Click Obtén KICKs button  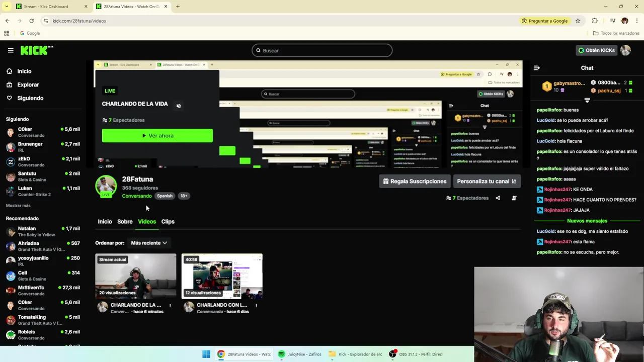tap(596, 50)
